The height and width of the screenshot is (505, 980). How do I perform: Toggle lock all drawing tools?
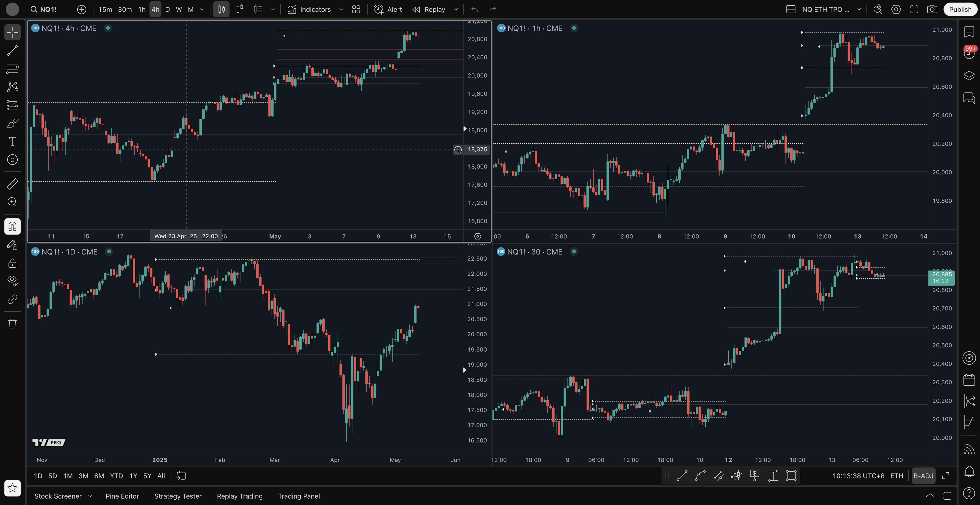tap(12, 263)
